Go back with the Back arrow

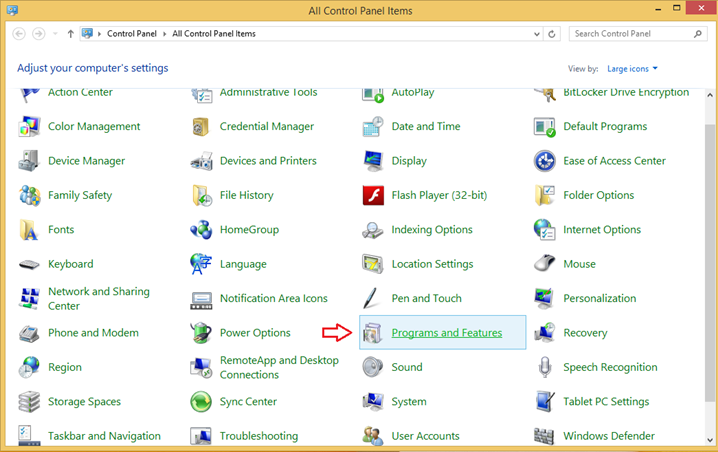19,33
